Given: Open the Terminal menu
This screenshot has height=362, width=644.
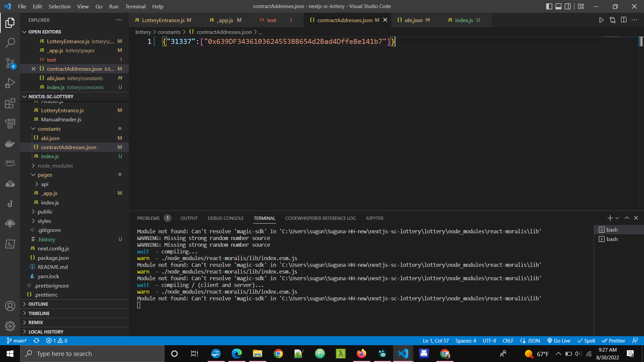Looking at the screenshot, I should coord(135,6).
